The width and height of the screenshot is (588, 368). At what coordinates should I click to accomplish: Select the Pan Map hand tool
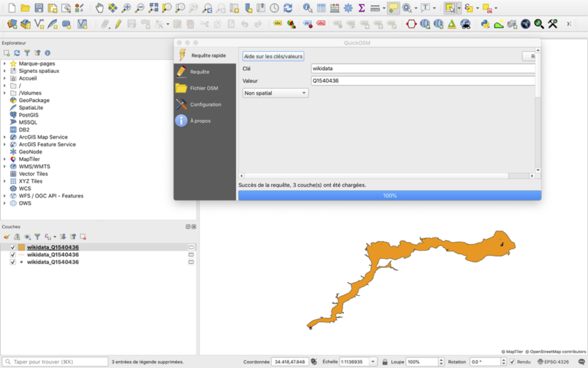[x=99, y=8]
